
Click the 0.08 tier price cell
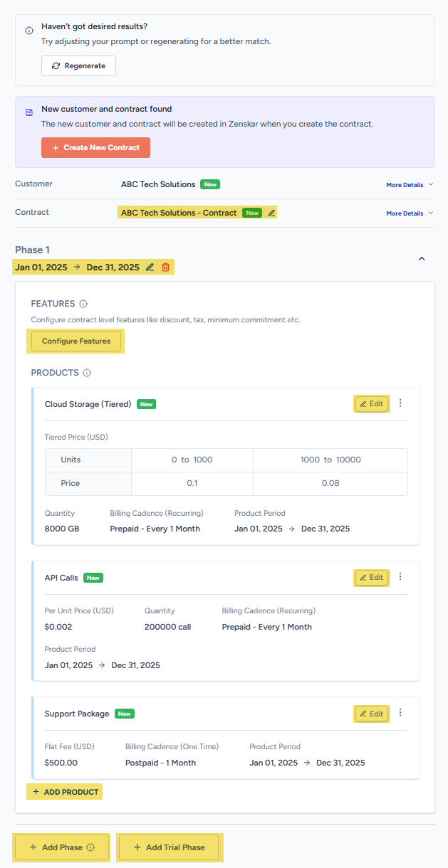click(x=330, y=483)
